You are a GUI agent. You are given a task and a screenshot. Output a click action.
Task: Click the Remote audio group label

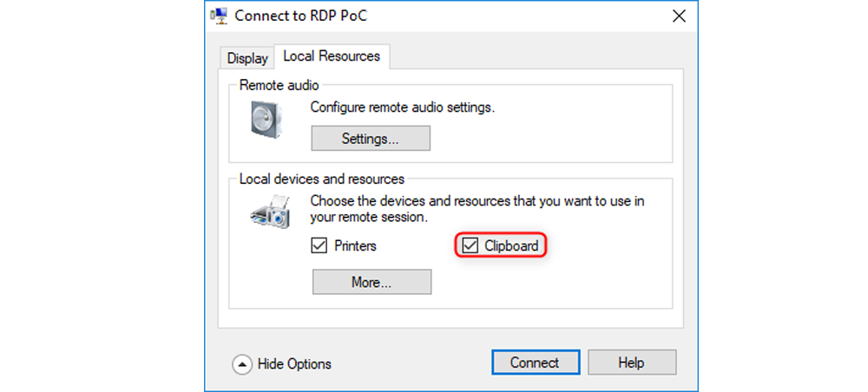pyautogui.click(x=279, y=86)
